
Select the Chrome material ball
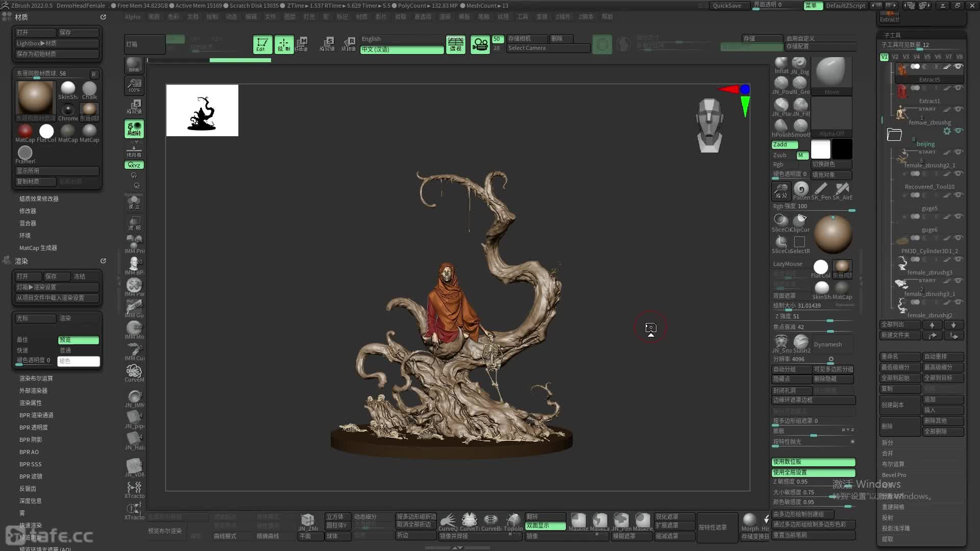coord(68,110)
